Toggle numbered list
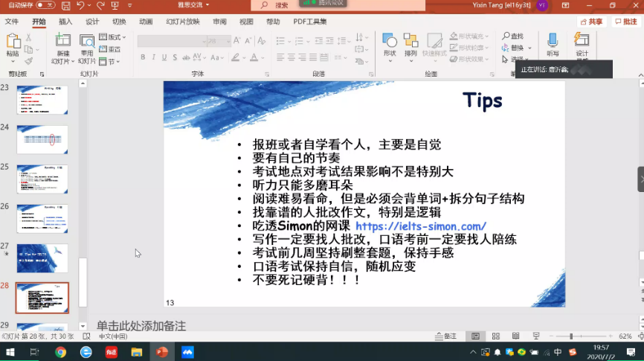 coord(299,41)
